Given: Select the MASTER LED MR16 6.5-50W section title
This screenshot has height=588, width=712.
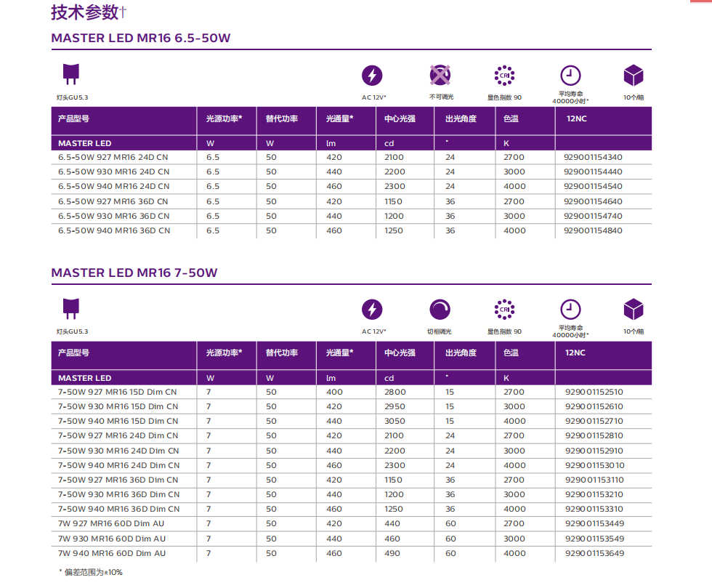Looking at the screenshot, I should (141, 38).
